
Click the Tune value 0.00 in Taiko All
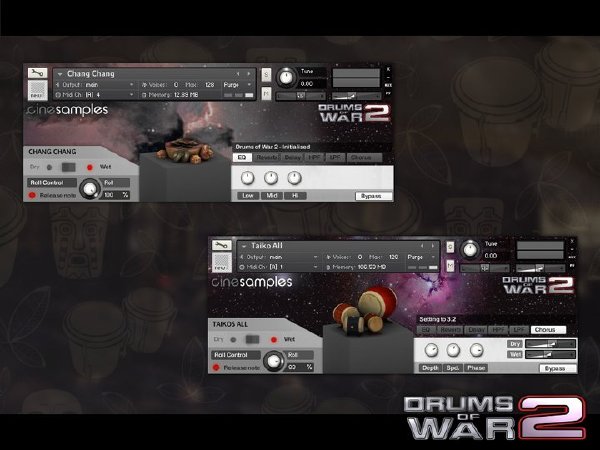pos(491,256)
